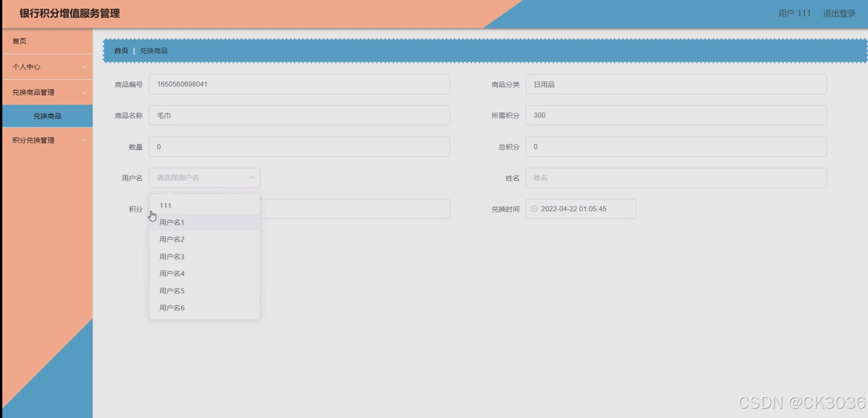Viewport: 868px width, 418px height.
Task: Collapse the 兑换商品管理 sidebar menu
Action: [46, 92]
